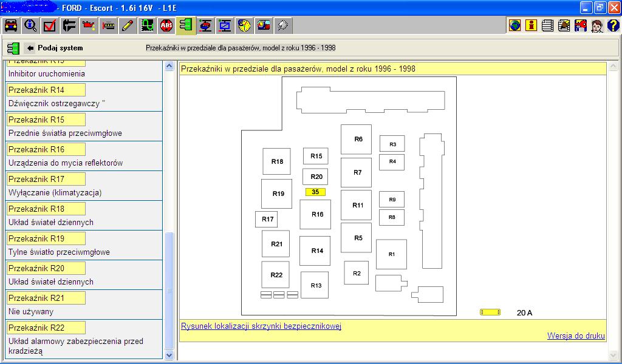Click the green oscilloscope waveform icon
The image size is (622, 364).
147,25
